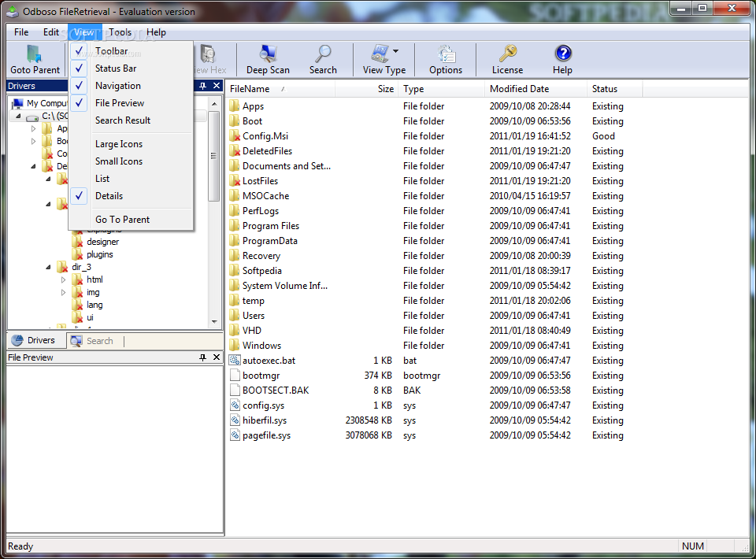Screen dimensions: 756x559
Task: Click the Config.Msi folder icon
Action: (x=235, y=136)
